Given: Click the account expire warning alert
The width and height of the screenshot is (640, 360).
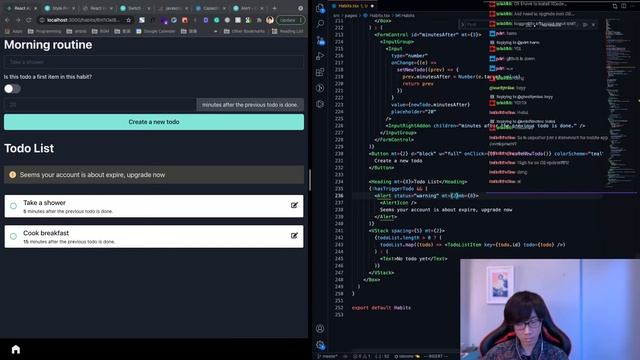Looking at the screenshot, I should point(154,175).
